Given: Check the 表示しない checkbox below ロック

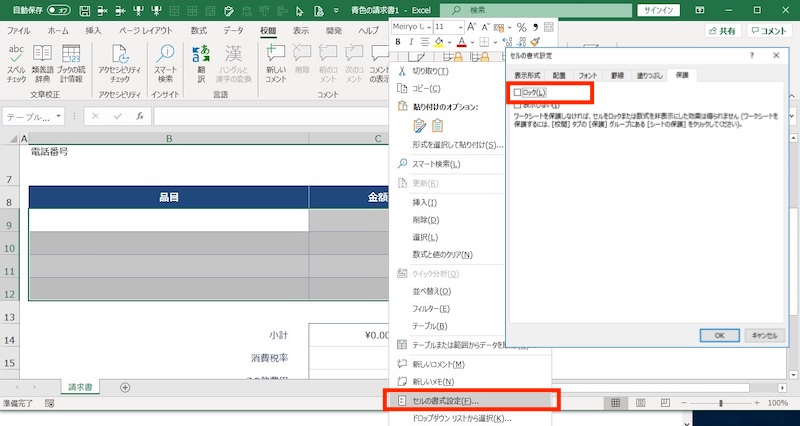Looking at the screenshot, I should click(518, 105).
